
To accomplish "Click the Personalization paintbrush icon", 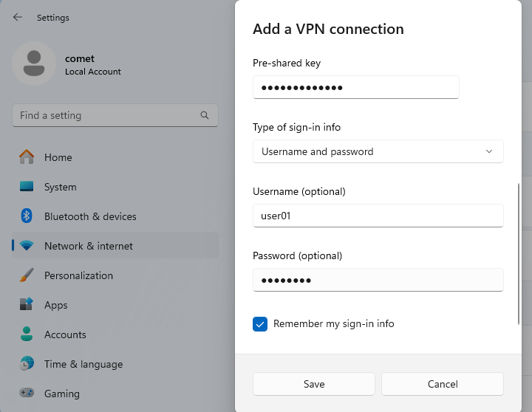I will coord(27,275).
